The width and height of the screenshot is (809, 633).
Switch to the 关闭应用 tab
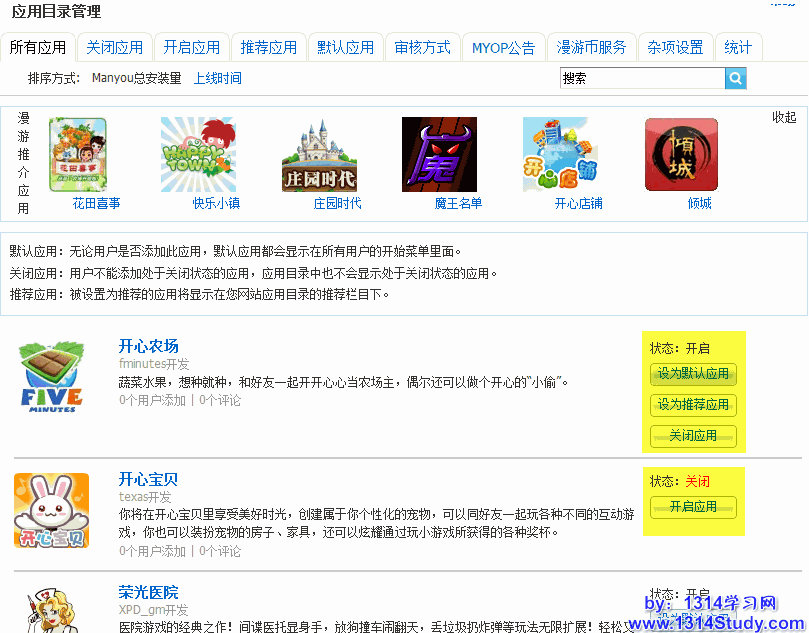(x=115, y=47)
